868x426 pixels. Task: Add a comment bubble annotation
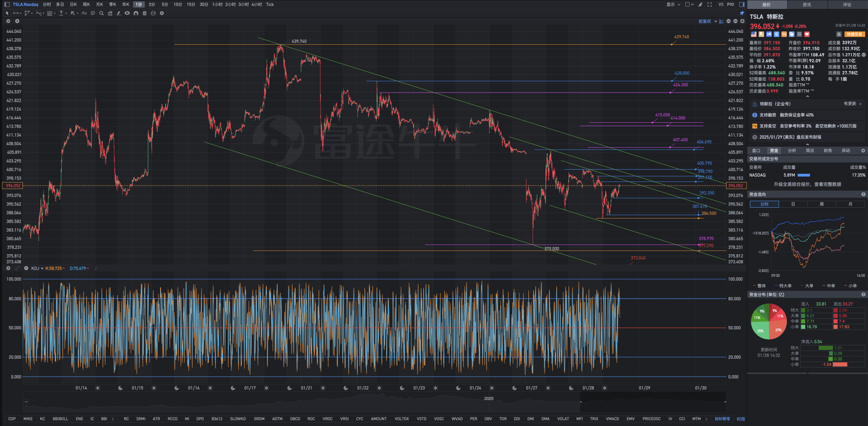click(93, 13)
